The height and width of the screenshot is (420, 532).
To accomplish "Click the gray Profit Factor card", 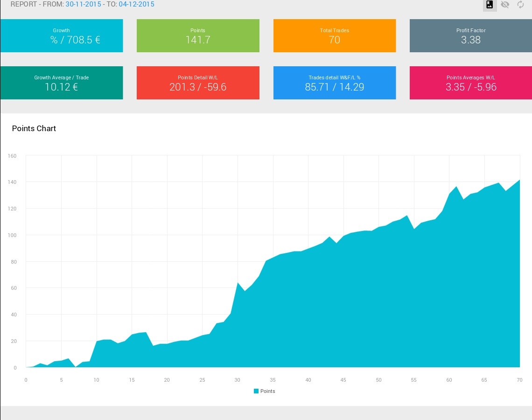I will click(470, 35).
